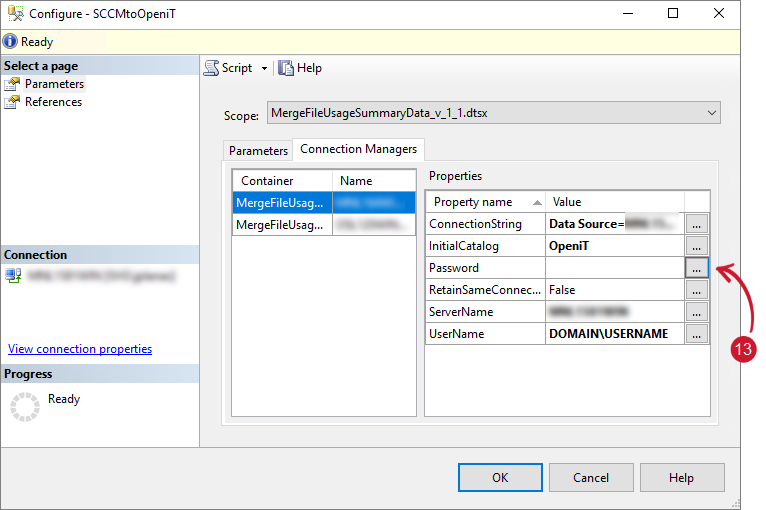This screenshot has width=766, height=510.
Task: Sort by the Property name column header
Action: pyautogui.click(x=486, y=202)
